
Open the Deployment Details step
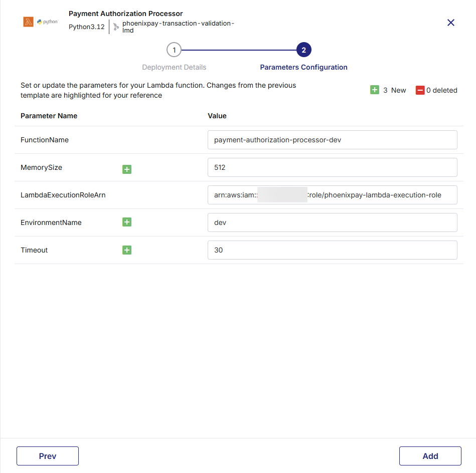click(174, 67)
